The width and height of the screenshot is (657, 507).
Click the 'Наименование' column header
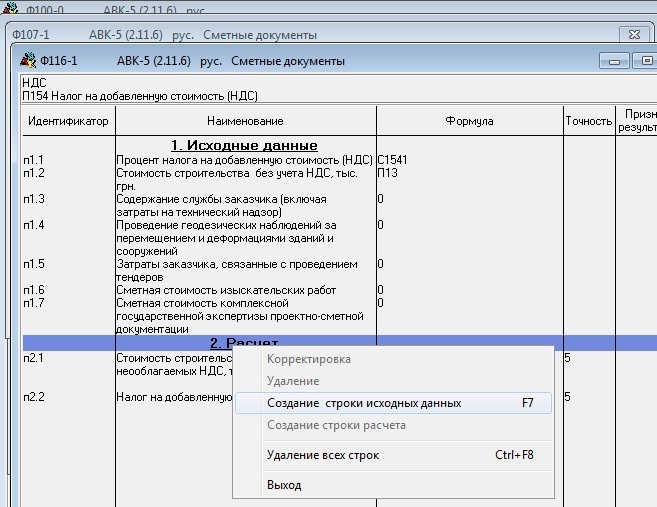pos(245,121)
